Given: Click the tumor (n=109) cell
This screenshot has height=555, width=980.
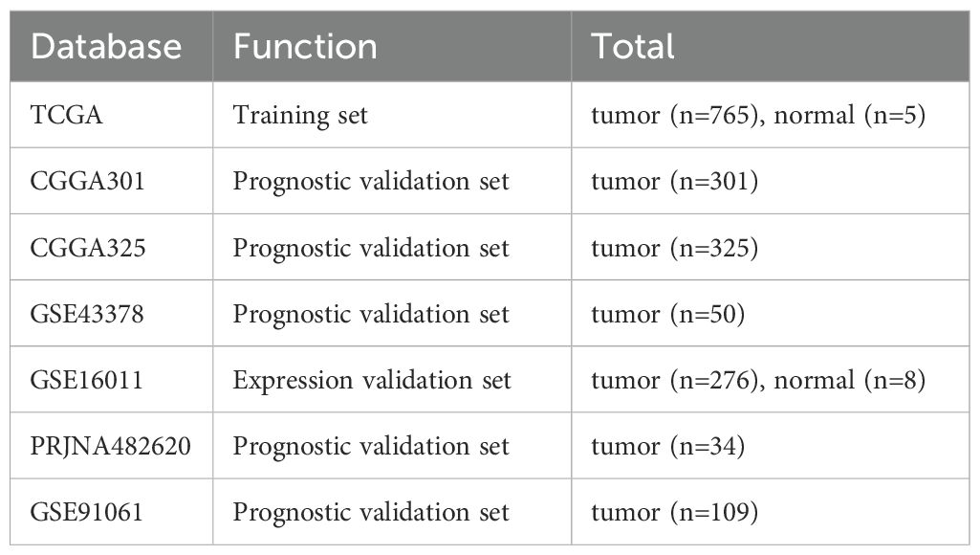Looking at the screenshot, I should click(675, 512).
